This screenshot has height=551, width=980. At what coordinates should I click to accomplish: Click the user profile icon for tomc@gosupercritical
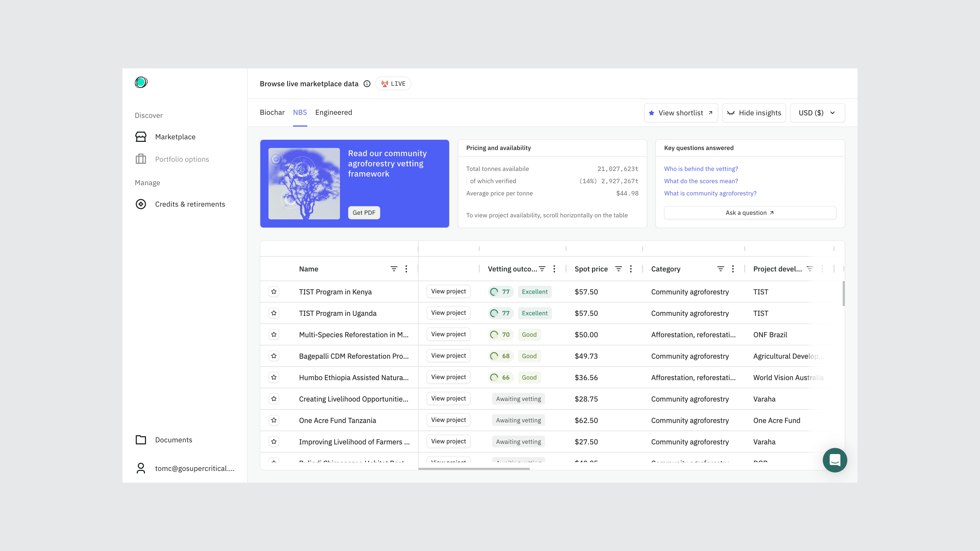pyautogui.click(x=141, y=468)
